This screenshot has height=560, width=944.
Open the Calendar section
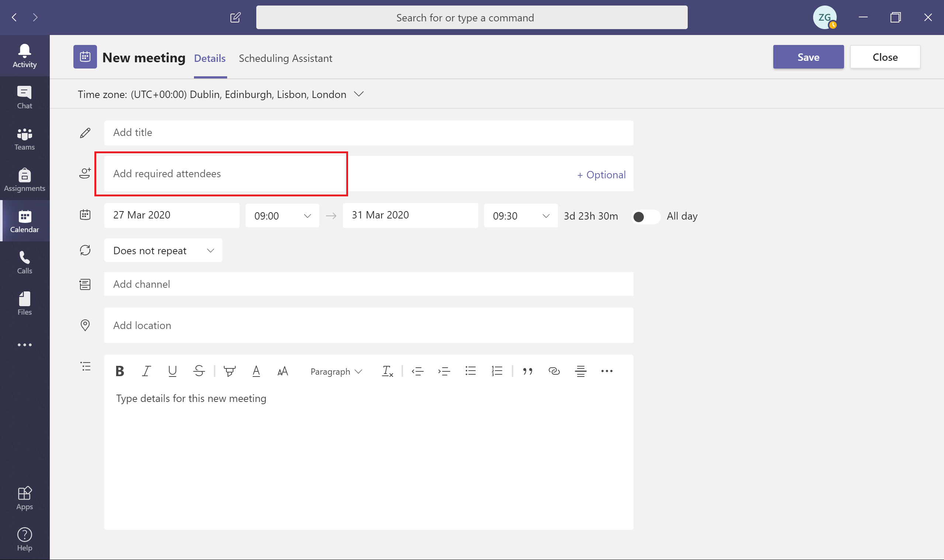(x=25, y=221)
